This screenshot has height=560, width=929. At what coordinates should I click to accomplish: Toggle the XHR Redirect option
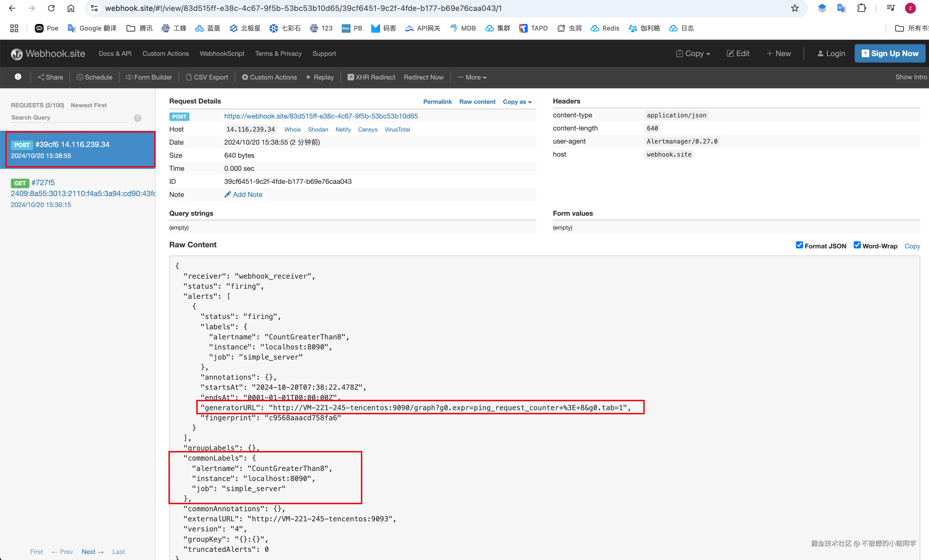pos(371,77)
